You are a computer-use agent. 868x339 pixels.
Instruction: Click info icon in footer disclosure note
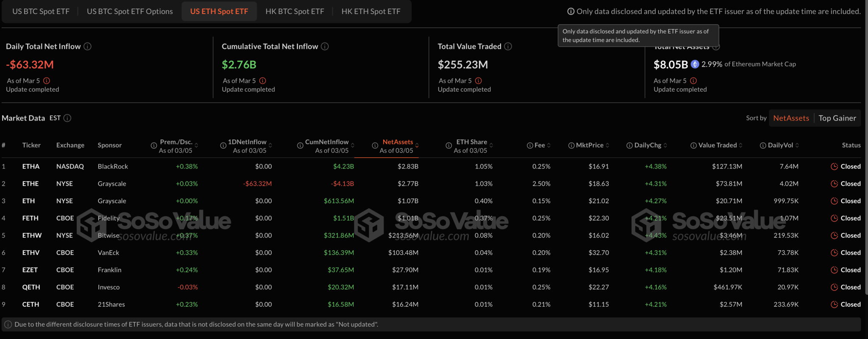(x=8, y=325)
